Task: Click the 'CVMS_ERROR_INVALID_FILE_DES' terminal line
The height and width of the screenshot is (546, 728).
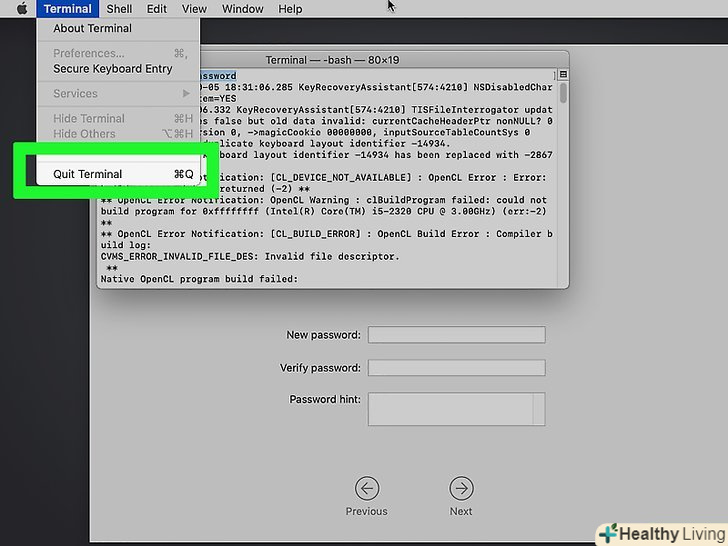Action: tap(250, 256)
